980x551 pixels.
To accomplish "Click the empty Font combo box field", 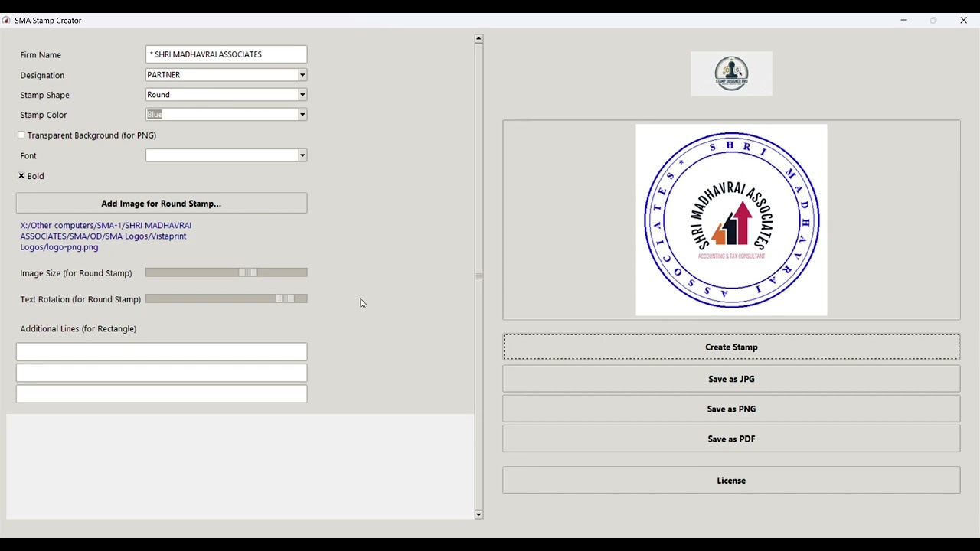I will pos(221,155).
